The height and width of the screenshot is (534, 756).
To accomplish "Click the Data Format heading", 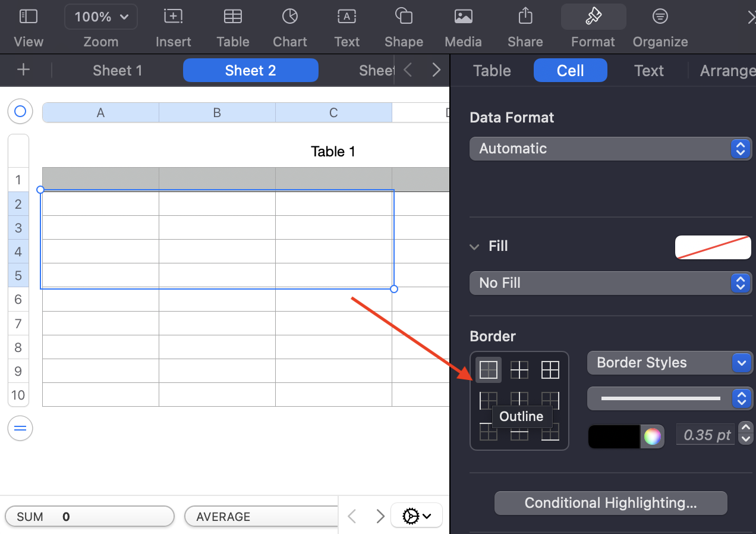I will [x=512, y=117].
